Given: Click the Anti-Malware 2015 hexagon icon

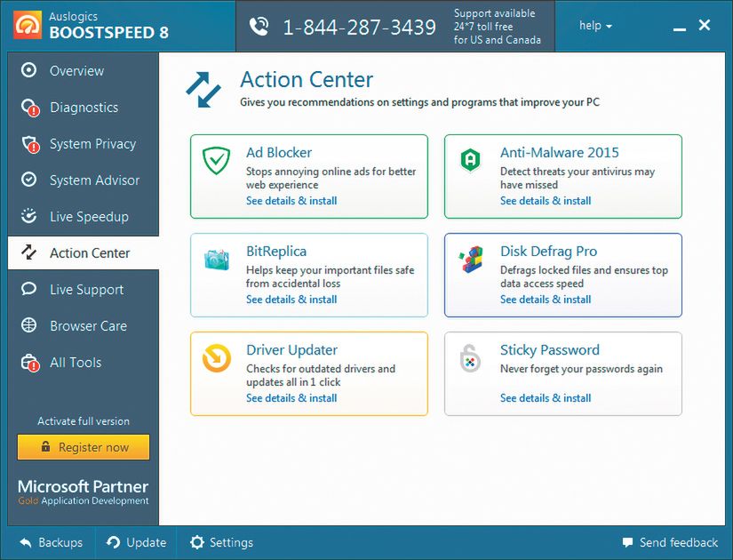Looking at the screenshot, I should (470, 160).
